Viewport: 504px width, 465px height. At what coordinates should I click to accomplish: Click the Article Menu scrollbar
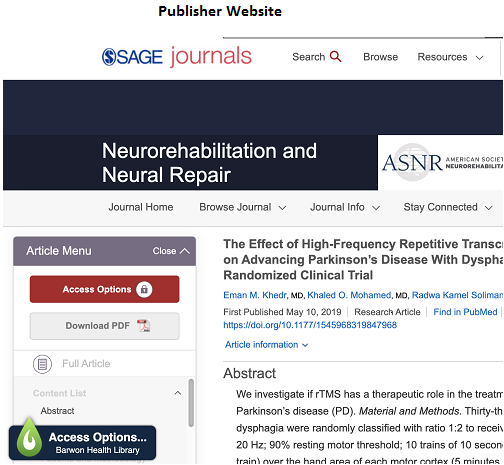tap(191, 403)
